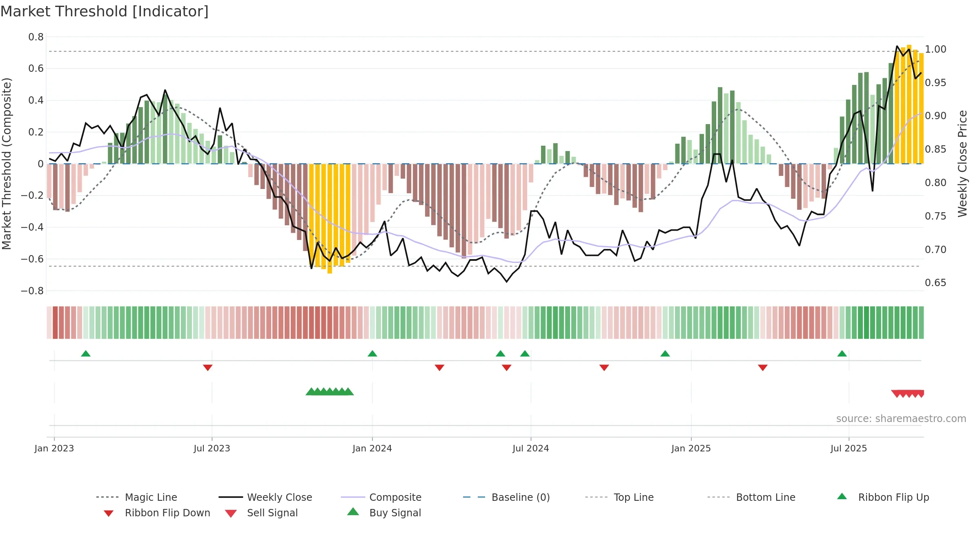Viewport: 980px width, 551px height.
Task: Toggle the Buy Signal legend entry
Action: click(x=384, y=513)
